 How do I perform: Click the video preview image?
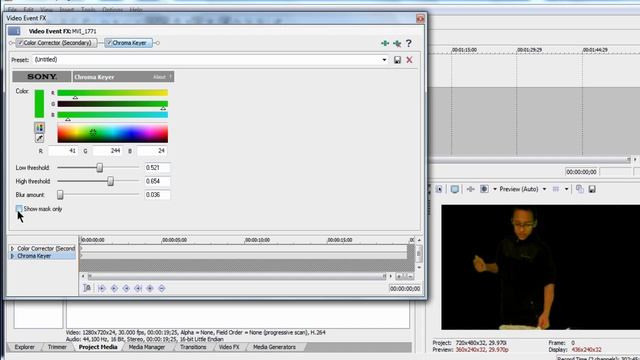(x=540, y=267)
